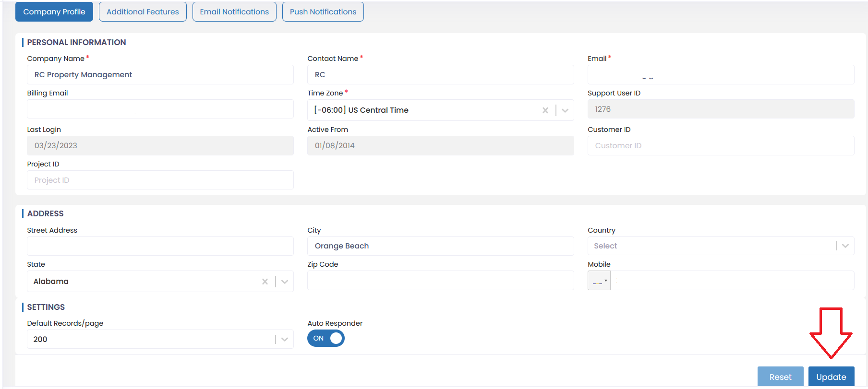Open the Time Zone dropdown chevron

(565, 110)
